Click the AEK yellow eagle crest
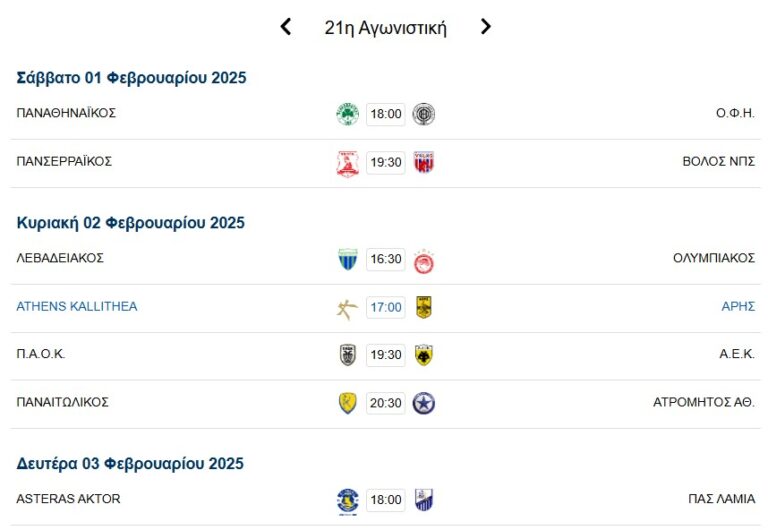768x530 pixels. point(424,356)
